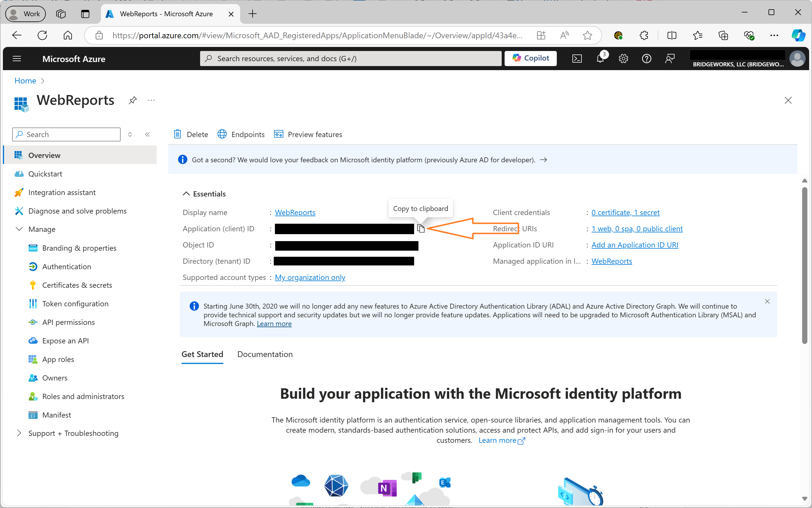The width and height of the screenshot is (812, 508).
Task: Collapse the left navigation sidebar
Action: coord(147,134)
